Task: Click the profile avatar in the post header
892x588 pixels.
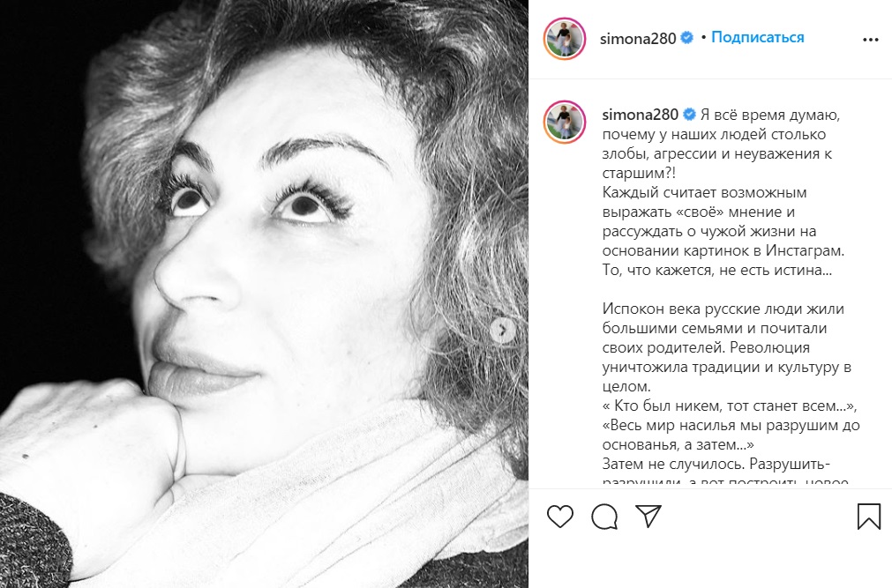Action: coord(565,39)
